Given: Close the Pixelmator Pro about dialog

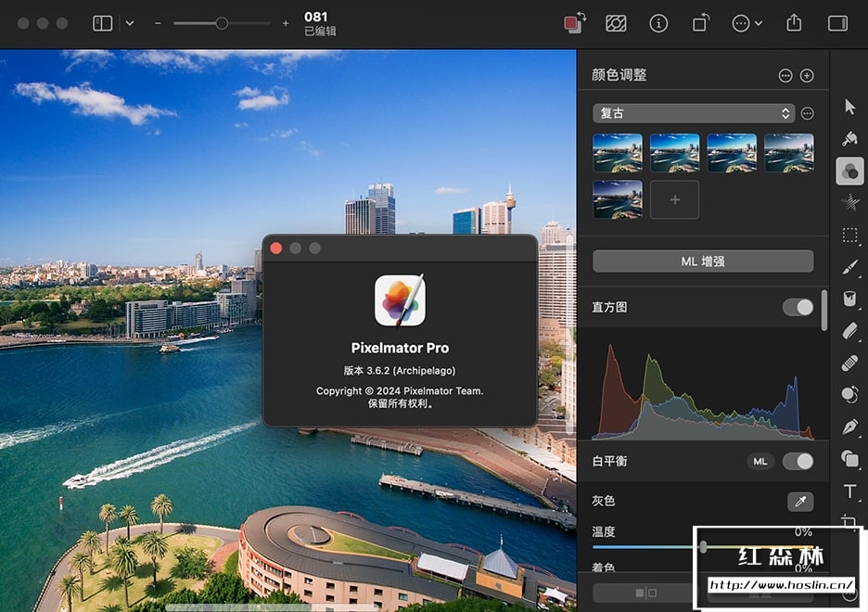Looking at the screenshot, I should [x=276, y=248].
